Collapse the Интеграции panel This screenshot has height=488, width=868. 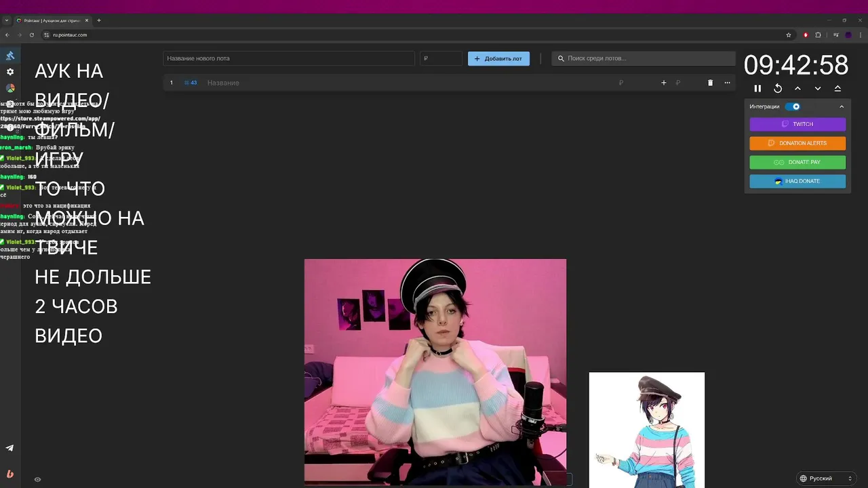point(842,106)
